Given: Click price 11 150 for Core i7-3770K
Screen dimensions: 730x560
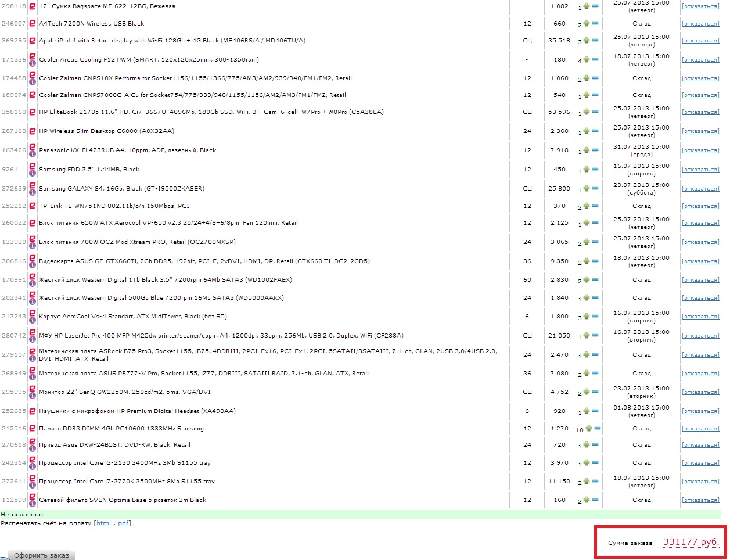Looking at the screenshot, I should [x=559, y=482].
